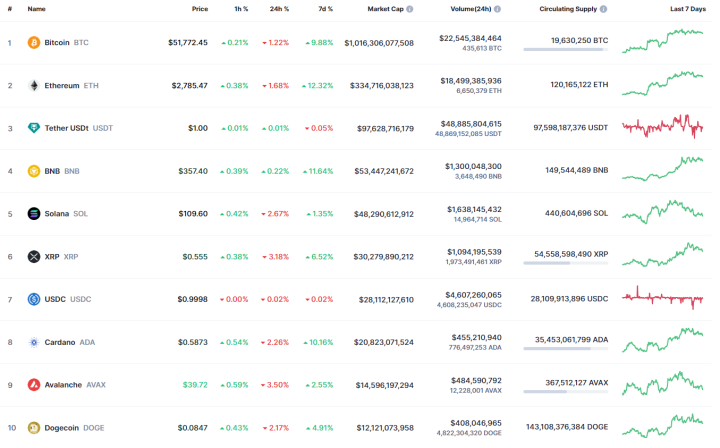720x448 pixels.
Task: Click XRP 24h change 3.18%
Action: tap(276, 257)
